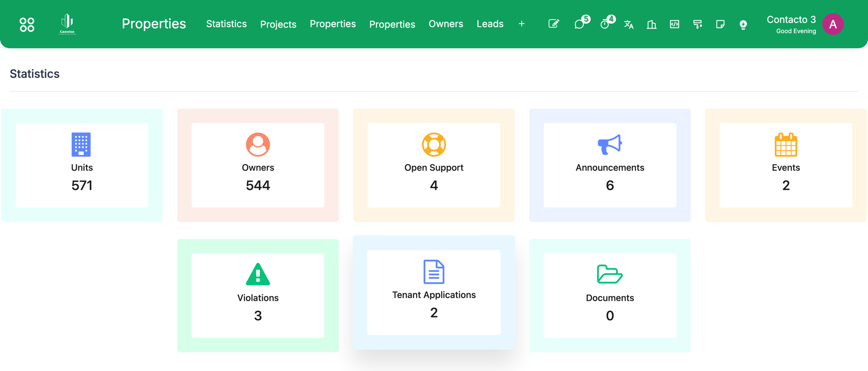Image resolution: width=868 pixels, height=371 pixels.
Task: Open the Properties menu next to Projects
Action: 333,24
